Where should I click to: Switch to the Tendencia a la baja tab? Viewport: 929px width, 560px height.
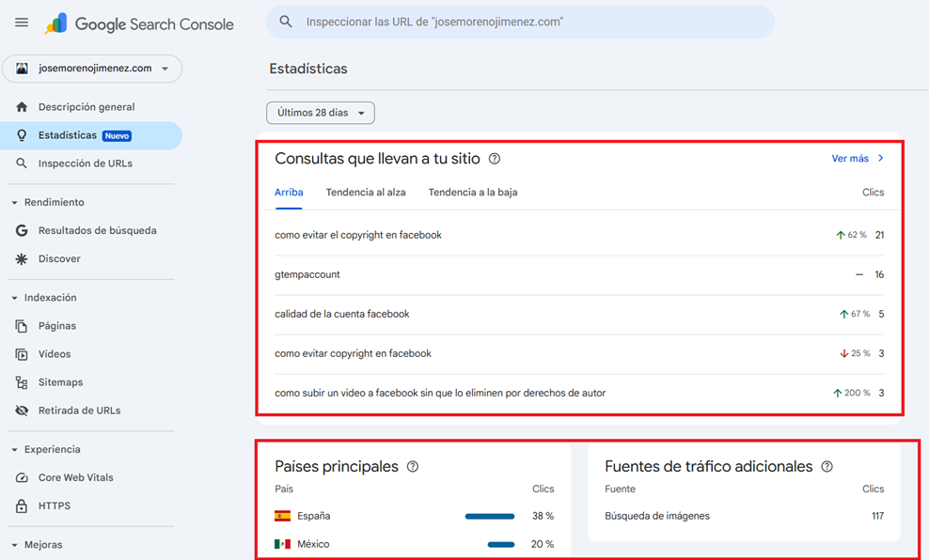472,192
